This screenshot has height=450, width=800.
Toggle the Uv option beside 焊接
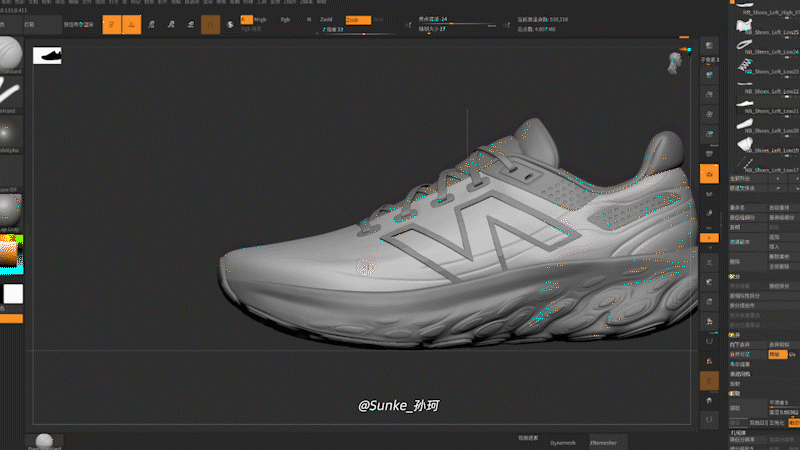793,354
